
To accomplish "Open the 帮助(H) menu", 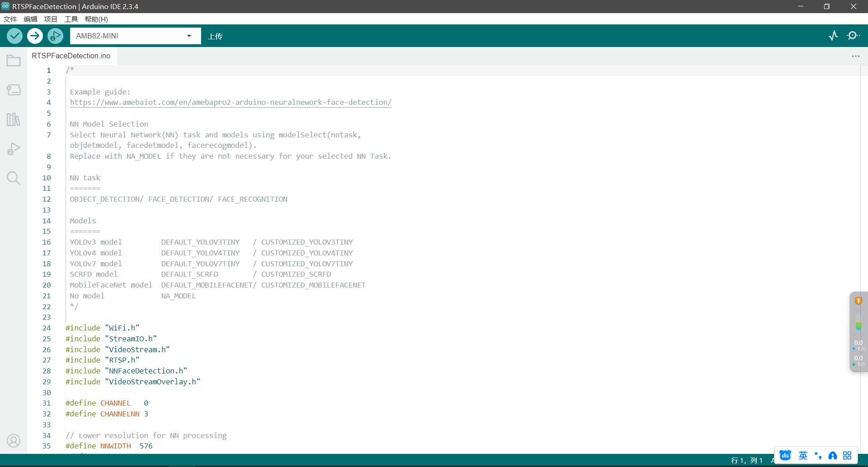I will point(96,19).
